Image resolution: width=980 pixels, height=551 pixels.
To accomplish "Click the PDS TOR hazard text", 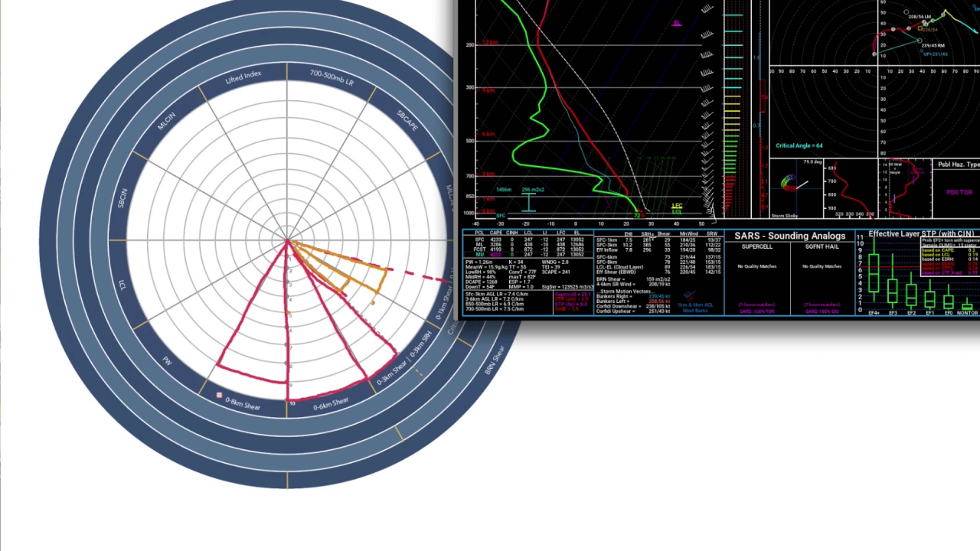I will (959, 193).
